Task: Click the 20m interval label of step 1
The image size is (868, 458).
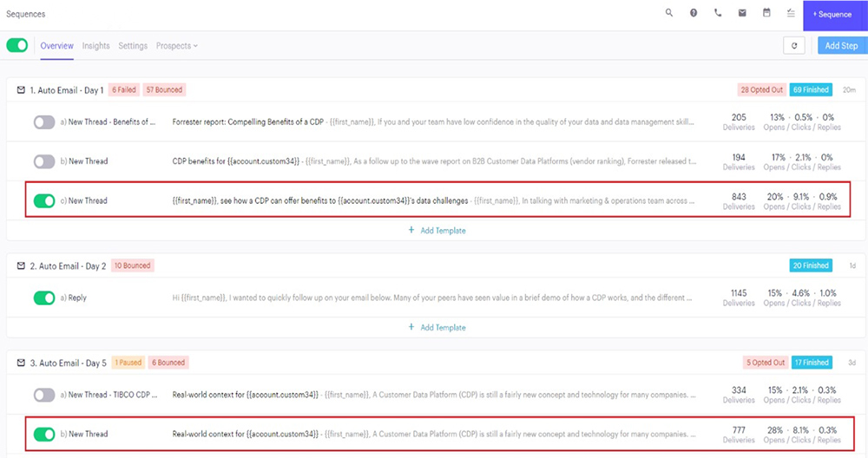Action: coord(849,89)
